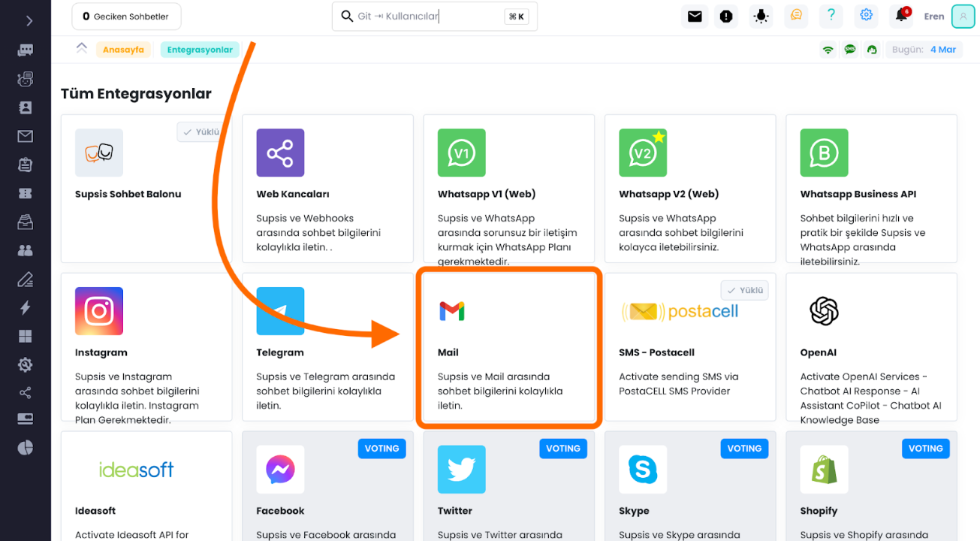Collapse the breadcrumb bar with double chevron
The height and width of the screenshot is (541, 980).
(x=81, y=49)
